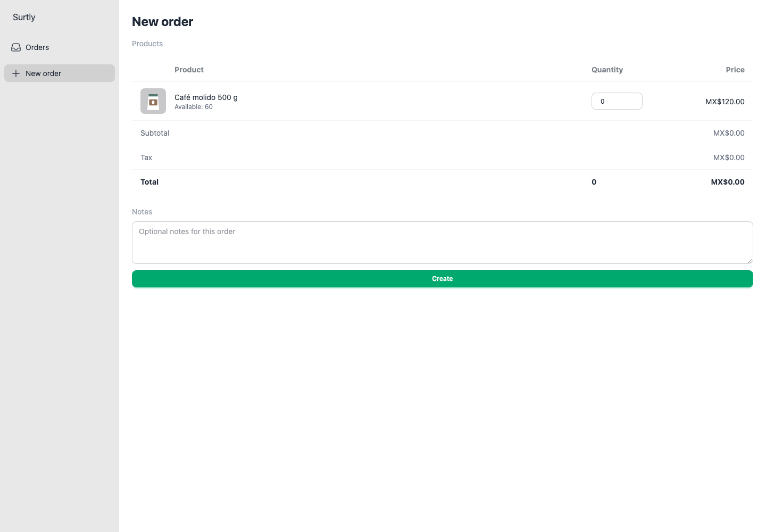Click the Surtly app name
Image resolution: width=766 pixels, height=532 pixels.
point(24,17)
